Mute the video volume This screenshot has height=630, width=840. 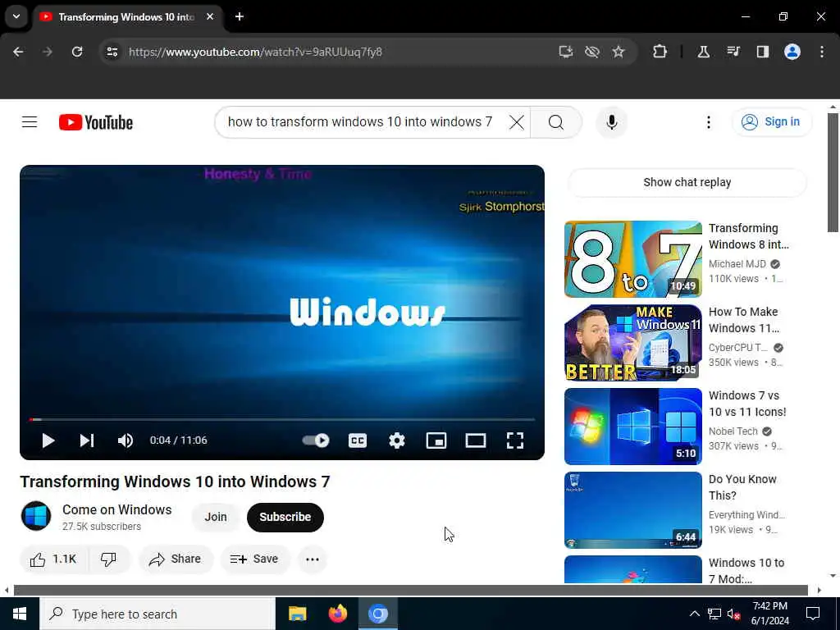coord(126,441)
